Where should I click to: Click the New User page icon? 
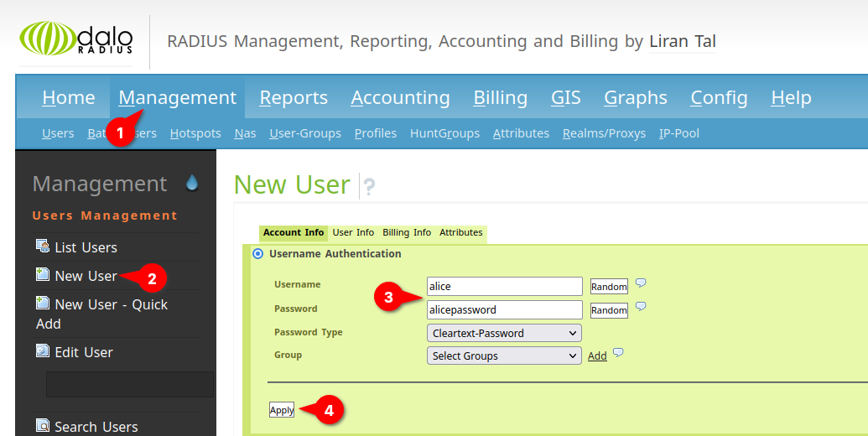[43, 275]
